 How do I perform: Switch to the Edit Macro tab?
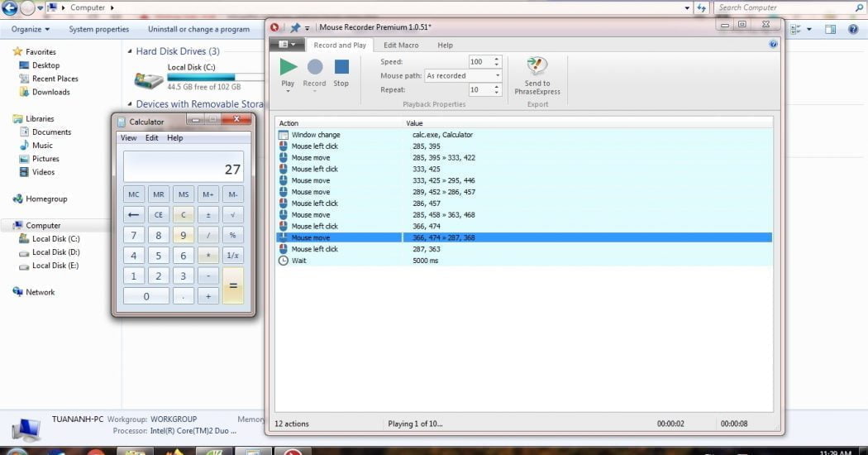[401, 45]
